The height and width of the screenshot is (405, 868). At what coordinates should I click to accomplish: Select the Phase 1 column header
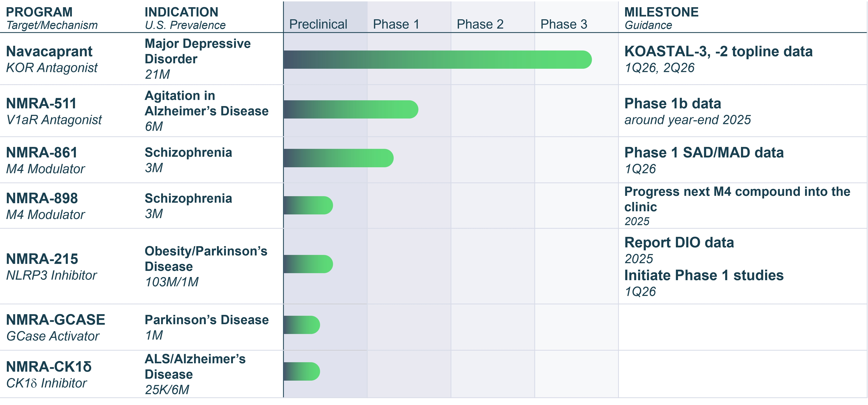pos(396,24)
